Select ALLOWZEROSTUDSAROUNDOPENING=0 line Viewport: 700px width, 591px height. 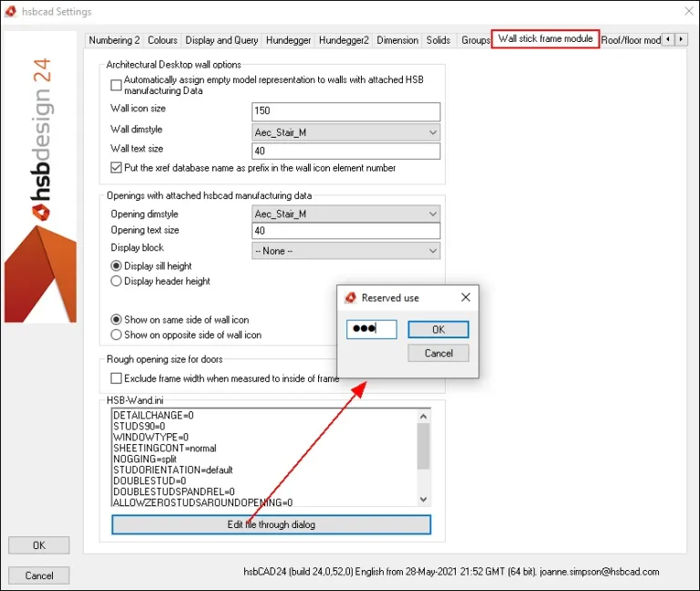pos(203,503)
